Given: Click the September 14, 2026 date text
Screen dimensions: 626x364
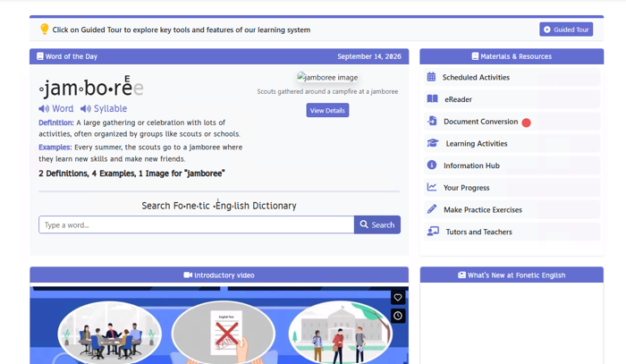Looking at the screenshot, I should pyautogui.click(x=369, y=56).
